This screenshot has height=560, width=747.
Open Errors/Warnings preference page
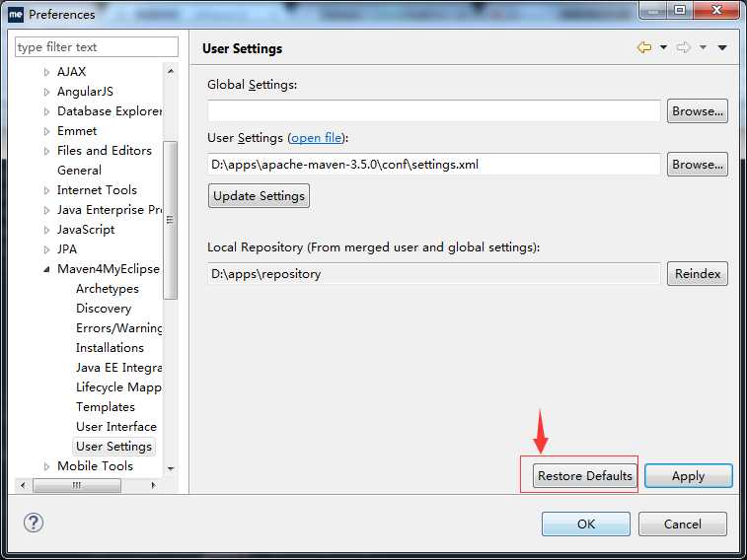(x=119, y=328)
